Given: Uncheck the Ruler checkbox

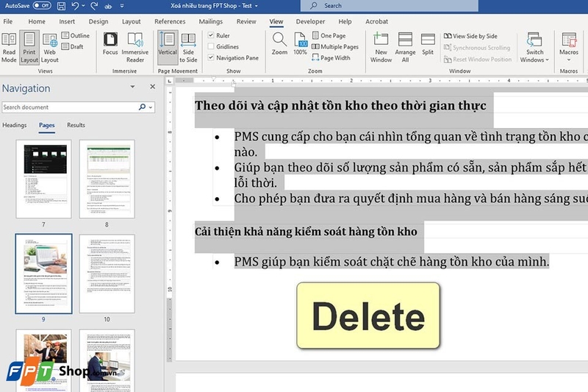Looking at the screenshot, I should click(x=211, y=35).
